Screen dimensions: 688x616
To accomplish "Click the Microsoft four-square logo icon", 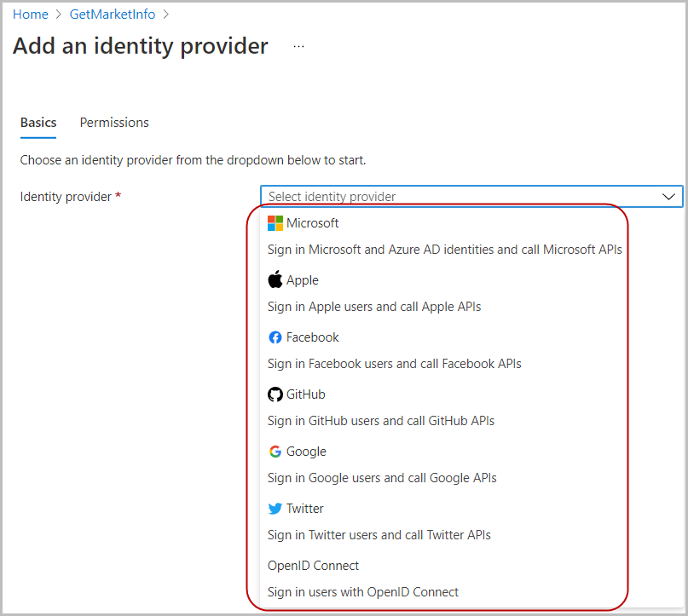I will pos(275,223).
